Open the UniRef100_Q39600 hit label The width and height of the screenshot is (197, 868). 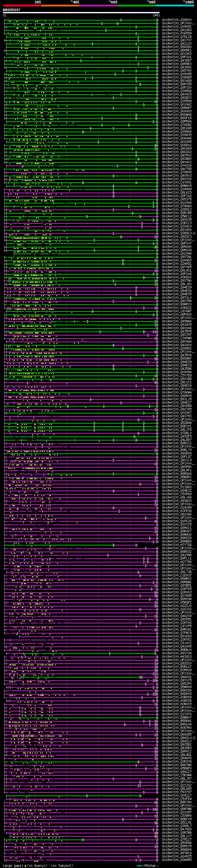pyautogui.click(x=177, y=20)
